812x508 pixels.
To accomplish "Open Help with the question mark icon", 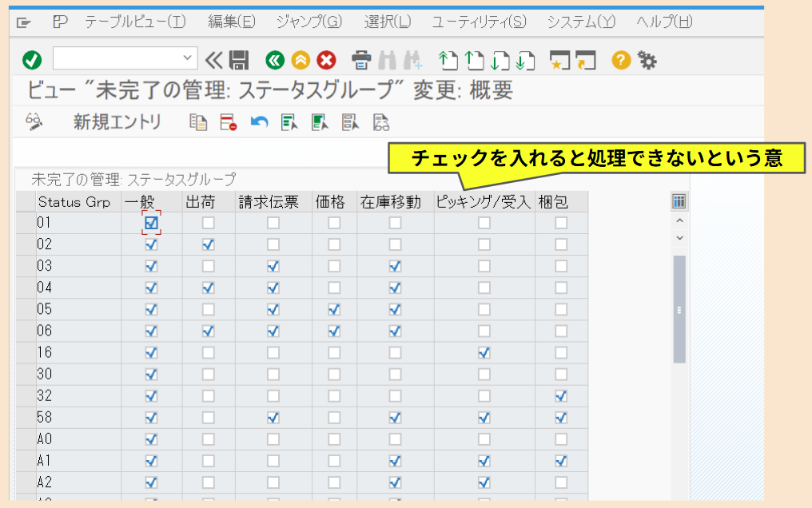I will [x=621, y=61].
